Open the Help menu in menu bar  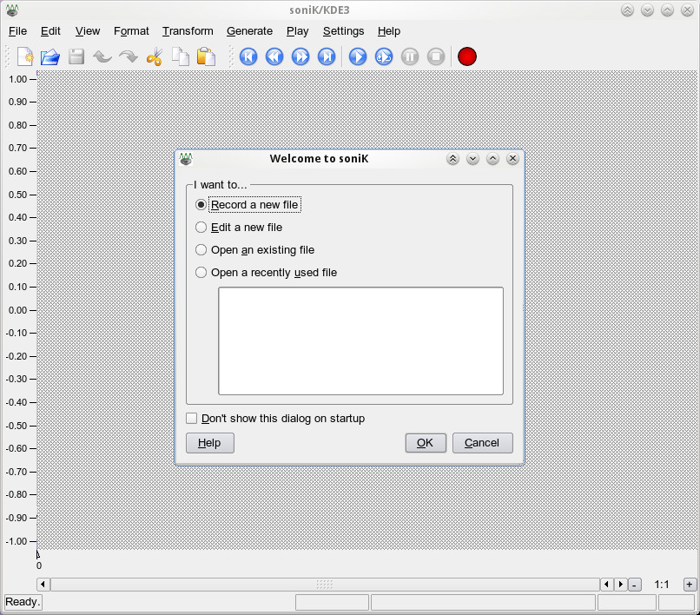tap(389, 31)
